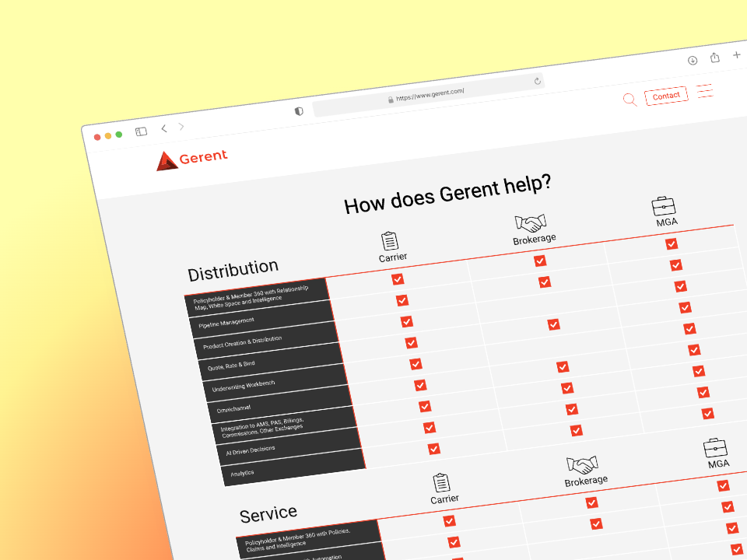Toggle Carrier checkbox for Omnichannel
Viewport: 747px width, 560px height.
coord(420,385)
